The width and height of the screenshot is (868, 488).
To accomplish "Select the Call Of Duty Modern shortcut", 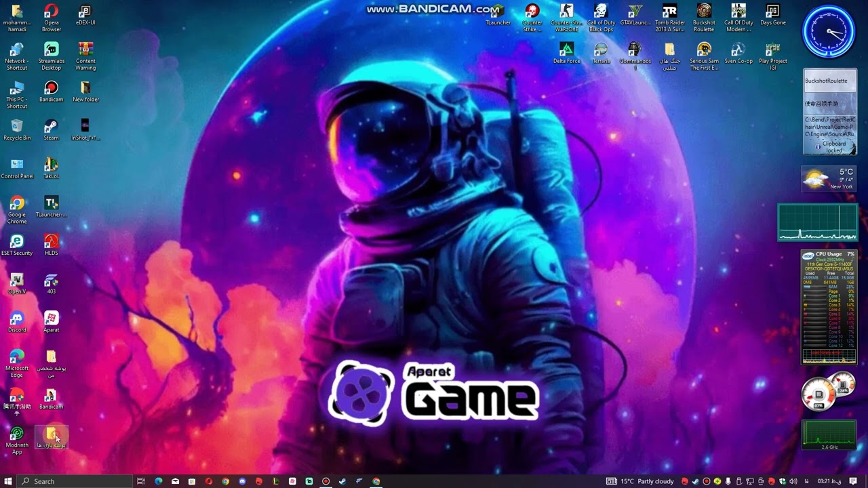I will click(738, 18).
